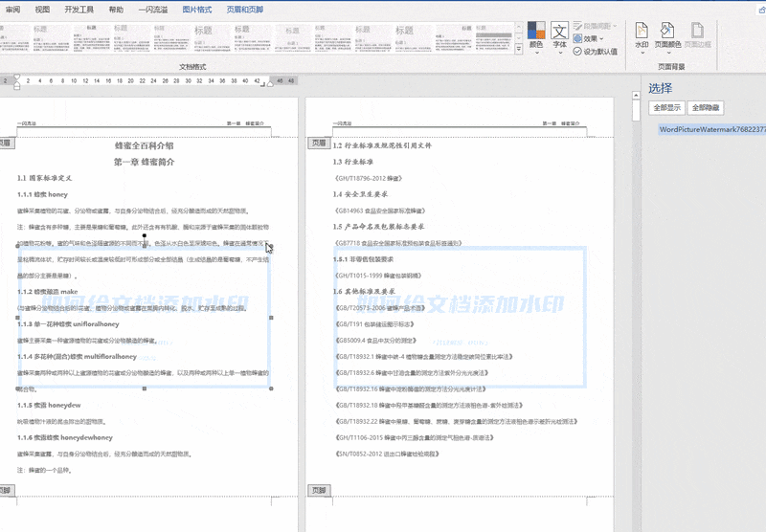Click the rotation handle above the watermark
766x532 pixels.
click(x=145, y=234)
